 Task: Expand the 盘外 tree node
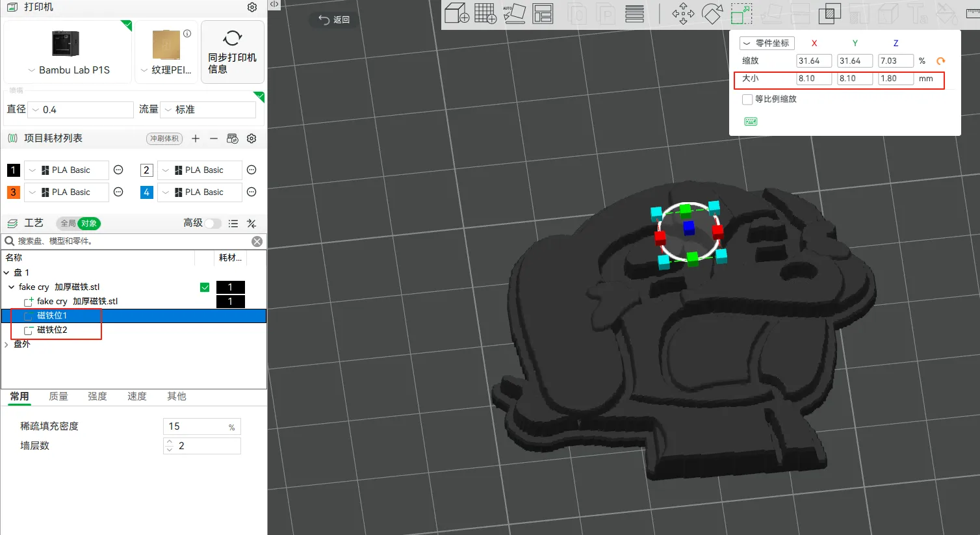point(6,345)
